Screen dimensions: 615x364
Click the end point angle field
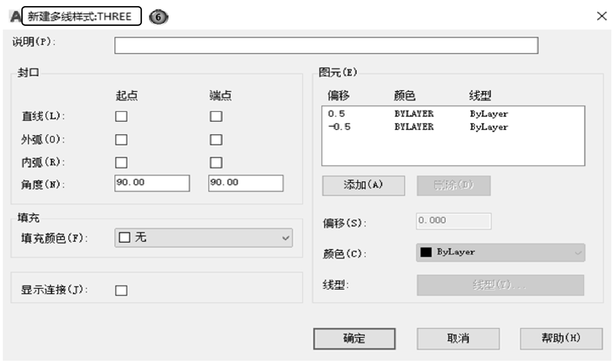coord(245,183)
